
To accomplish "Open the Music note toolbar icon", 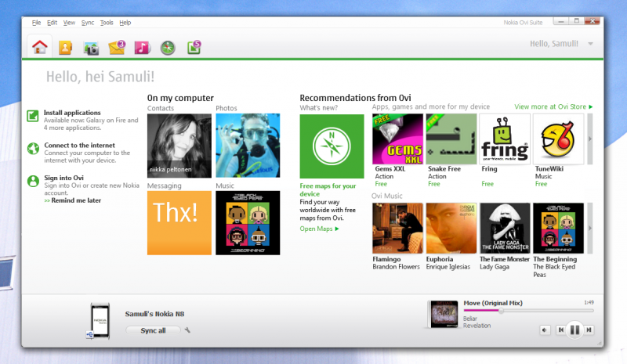I will (x=142, y=48).
